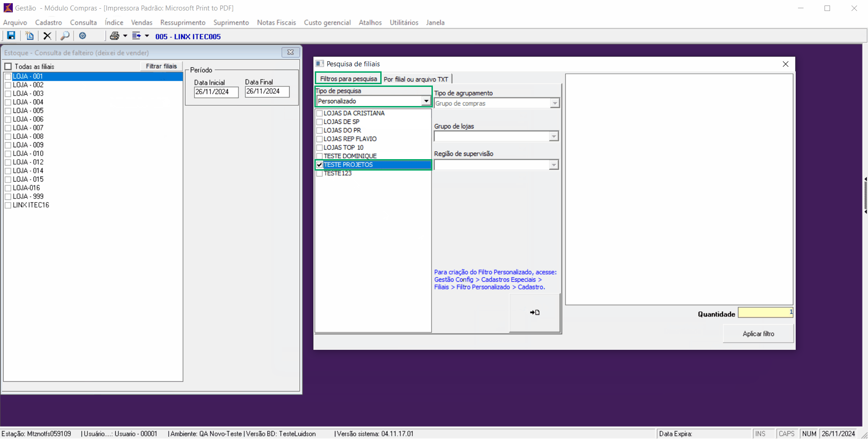Screen dimensions: 868x439
Task: Open the Notas Fiscais menu
Action: 276,22
